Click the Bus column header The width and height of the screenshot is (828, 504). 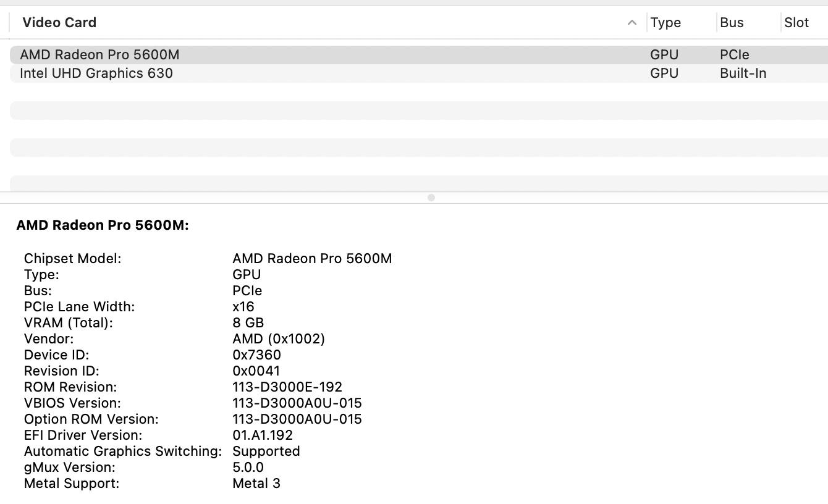click(732, 23)
